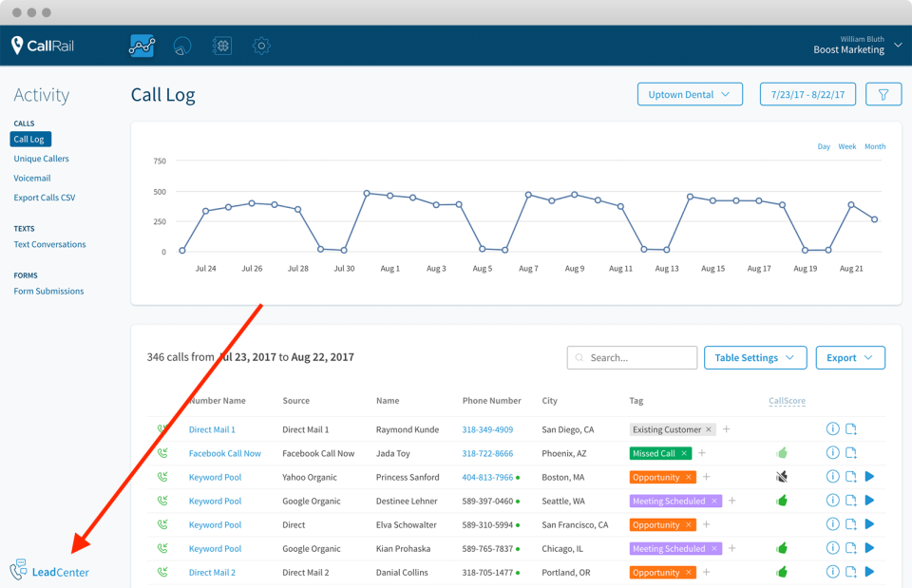This screenshot has width=912, height=588.
Task: Select Call Log in sidebar
Action: pos(30,139)
